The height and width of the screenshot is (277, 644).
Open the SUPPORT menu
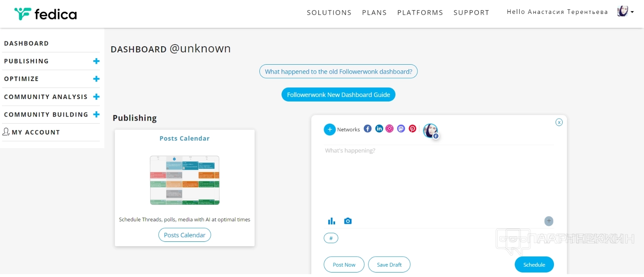(x=471, y=13)
